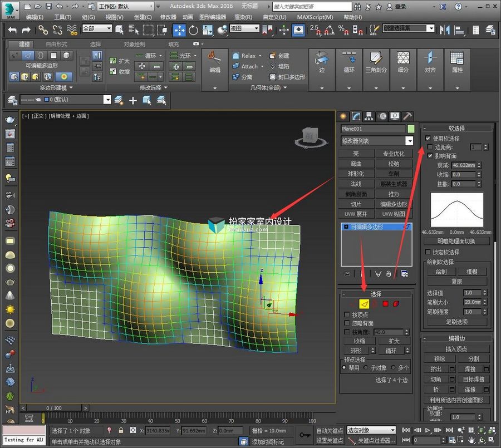Open the Modifier List dropdown
The height and width of the screenshot is (448, 501).
[x=377, y=141]
